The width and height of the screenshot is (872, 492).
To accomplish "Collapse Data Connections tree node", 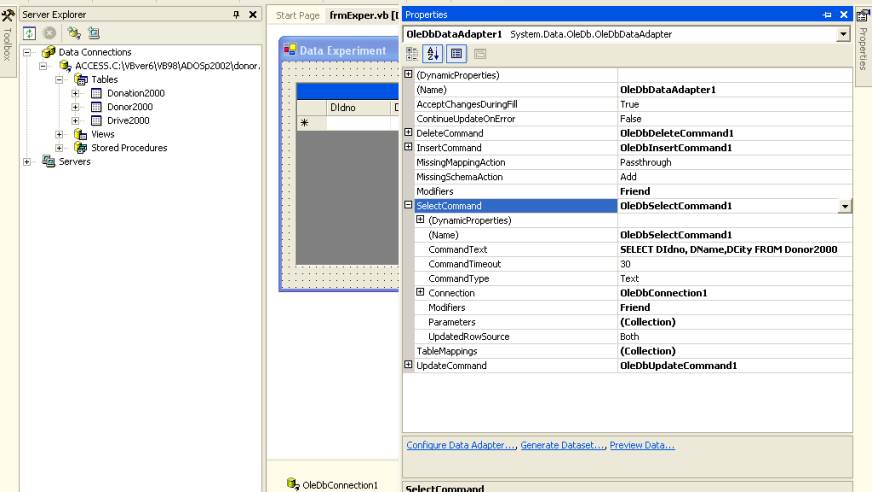I will pos(27,52).
